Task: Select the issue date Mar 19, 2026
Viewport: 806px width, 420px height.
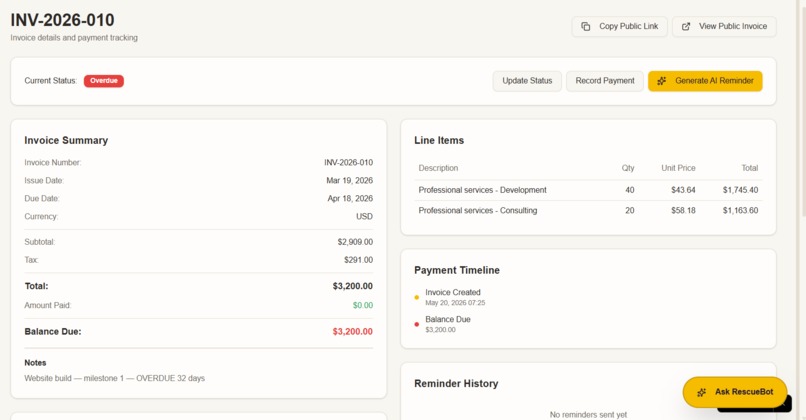Action: coord(350,180)
